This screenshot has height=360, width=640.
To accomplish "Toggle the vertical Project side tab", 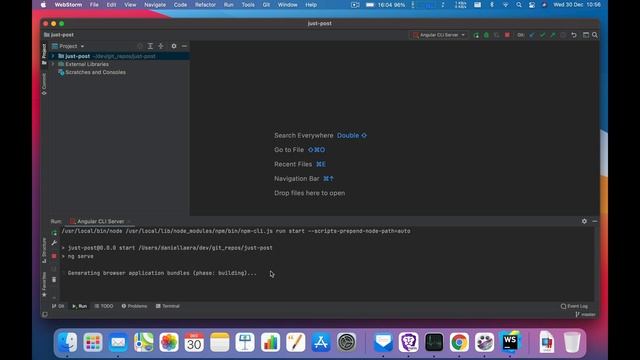I will coord(44,53).
